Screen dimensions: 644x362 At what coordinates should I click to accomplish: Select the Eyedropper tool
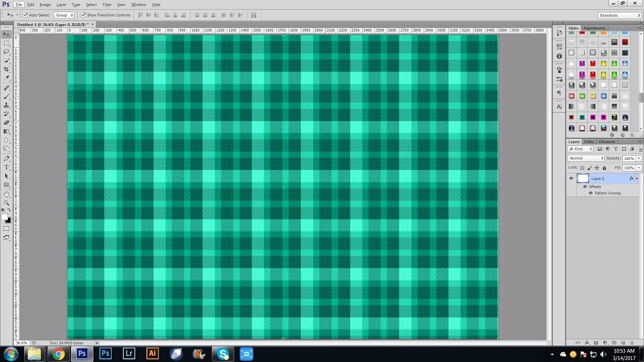[x=7, y=78]
